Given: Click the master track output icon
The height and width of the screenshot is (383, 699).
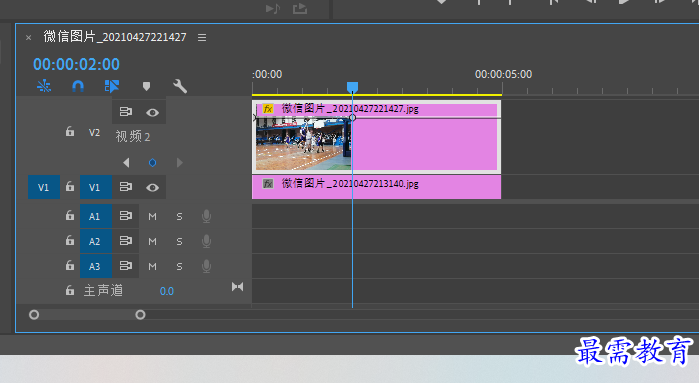Looking at the screenshot, I should click(x=238, y=287).
